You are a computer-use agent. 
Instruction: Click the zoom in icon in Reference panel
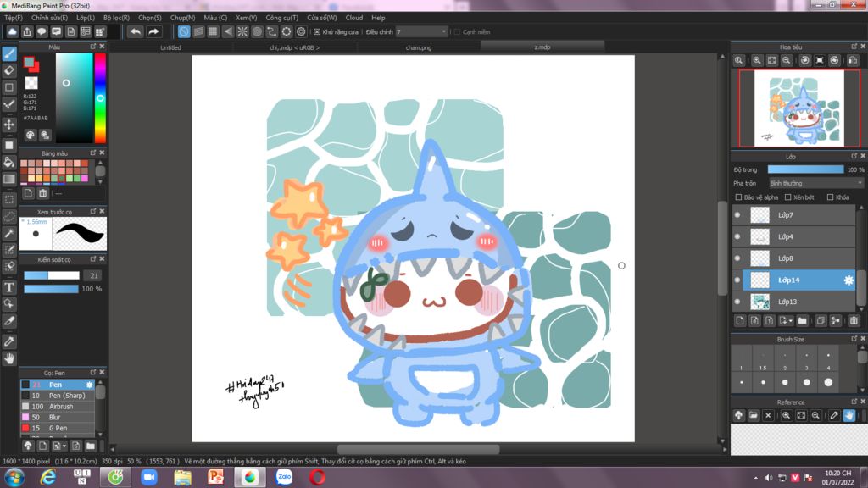786,415
